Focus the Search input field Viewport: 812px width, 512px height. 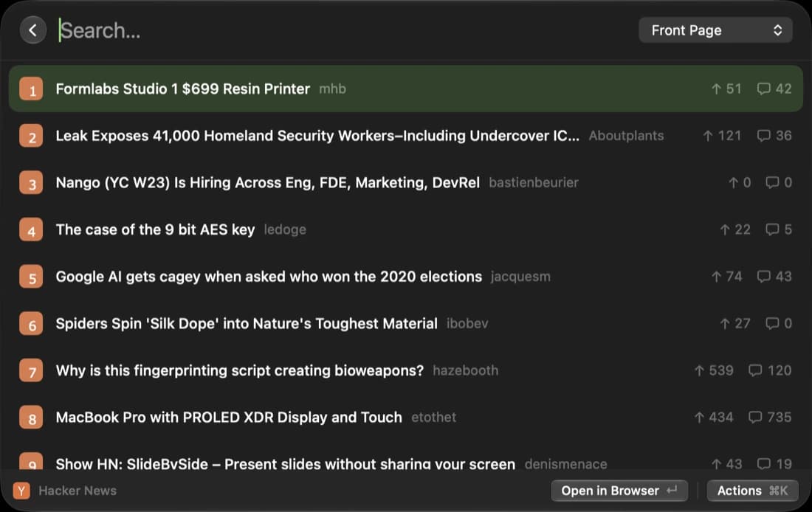(342, 30)
